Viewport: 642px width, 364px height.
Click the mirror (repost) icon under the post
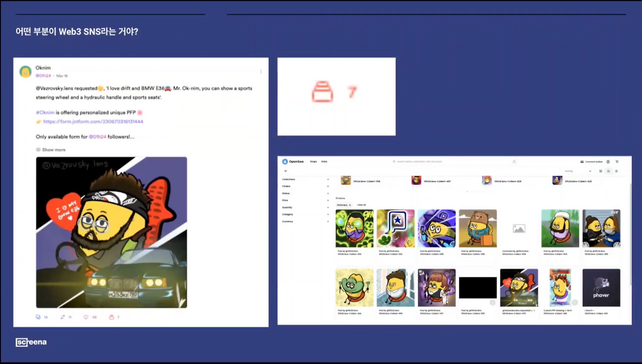(63, 317)
